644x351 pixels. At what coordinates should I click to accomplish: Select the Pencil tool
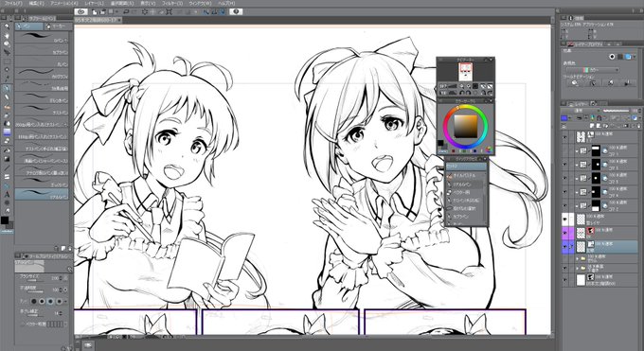click(7, 97)
